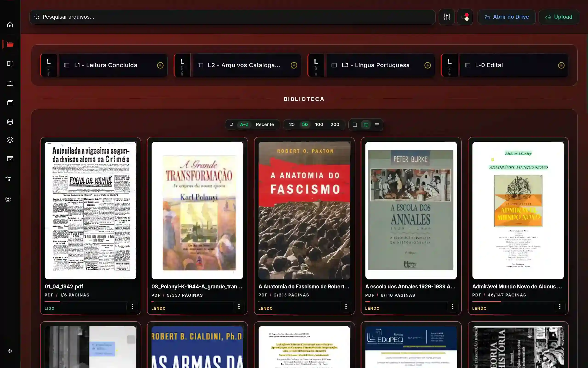The image size is (588, 368).
Task: Click the L badge of L2 - Arquivos Cataloga...
Action: click(x=182, y=65)
